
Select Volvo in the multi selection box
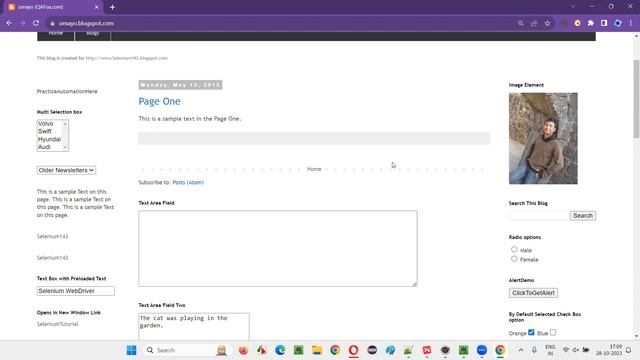pos(46,124)
